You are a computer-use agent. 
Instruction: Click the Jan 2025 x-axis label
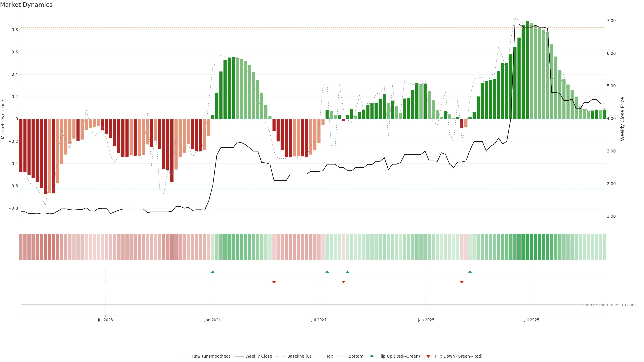(x=426, y=320)
